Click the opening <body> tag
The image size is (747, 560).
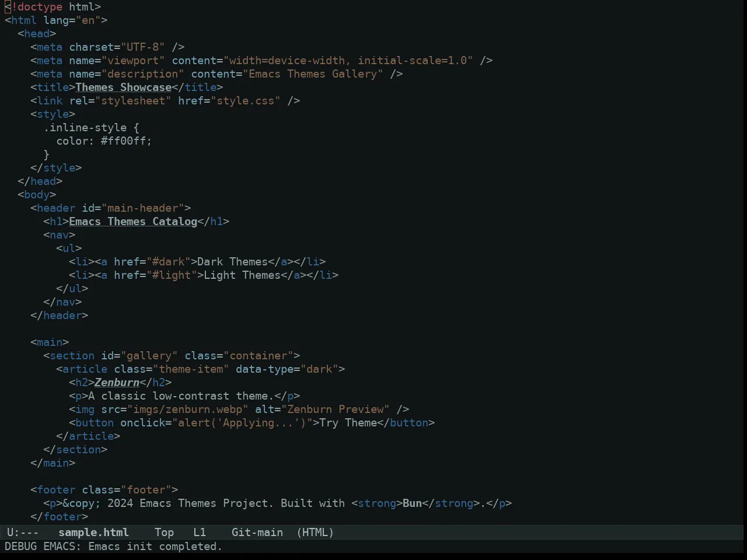(x=37, y=195)
